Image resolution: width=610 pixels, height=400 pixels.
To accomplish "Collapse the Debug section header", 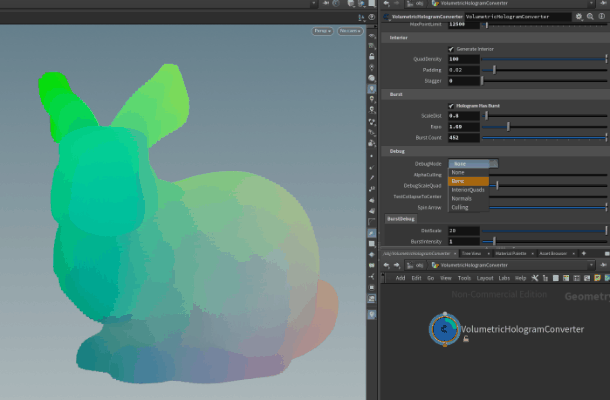I will tap(495, 151).
